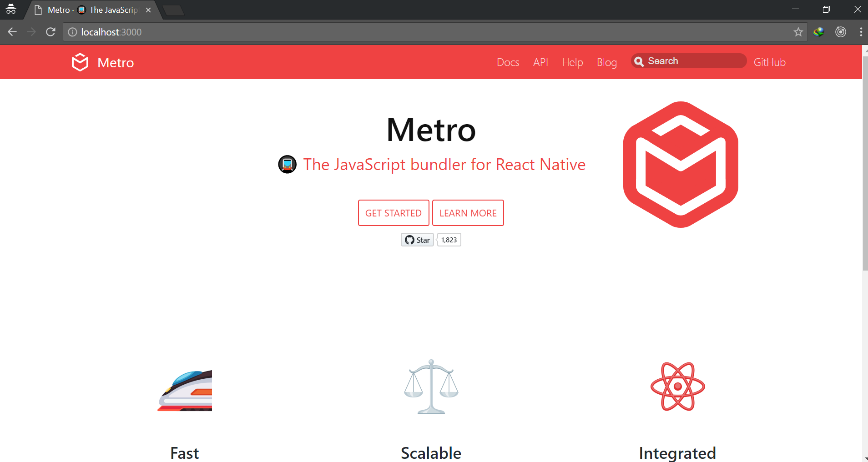
Task: Click the balance scales Scalable icon
Action: tap(431, 387)
